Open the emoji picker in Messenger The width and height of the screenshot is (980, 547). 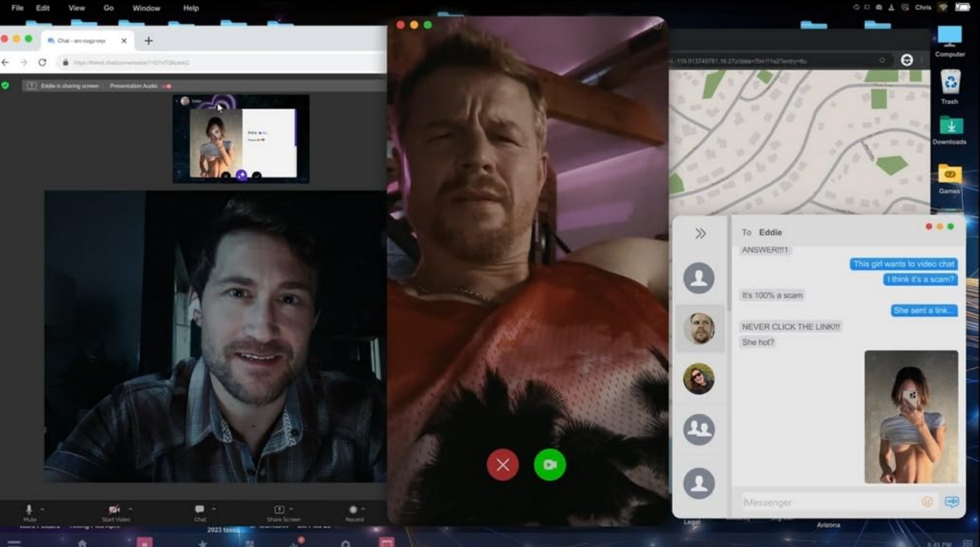[x=927, y=502]
